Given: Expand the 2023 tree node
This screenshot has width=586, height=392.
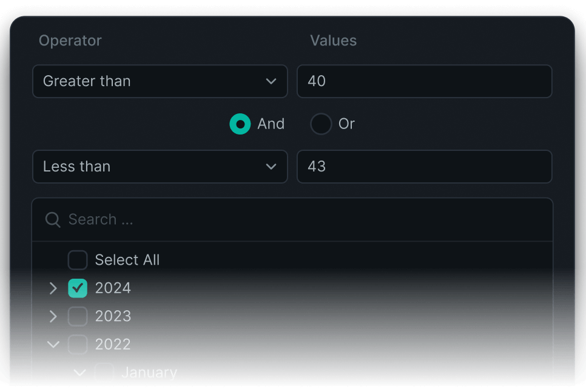Looking at the screenshot, I should [53, 316].
